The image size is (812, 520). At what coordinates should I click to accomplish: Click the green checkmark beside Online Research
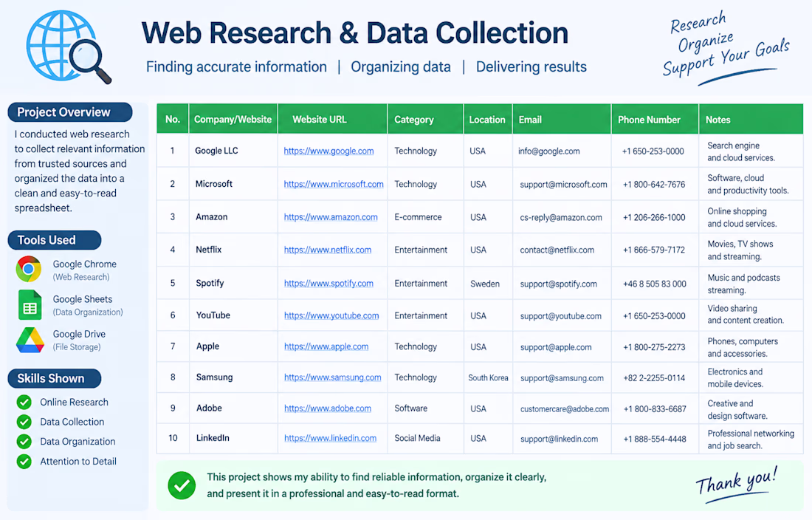24,402
